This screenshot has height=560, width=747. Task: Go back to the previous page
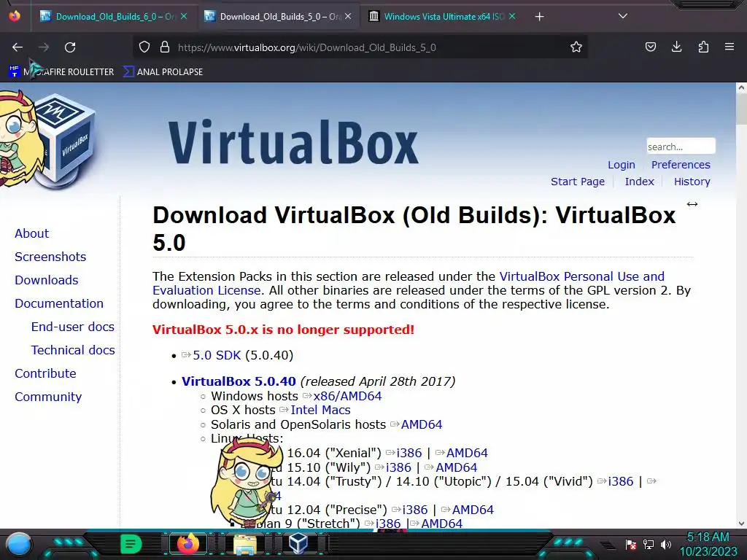(18, 47)
